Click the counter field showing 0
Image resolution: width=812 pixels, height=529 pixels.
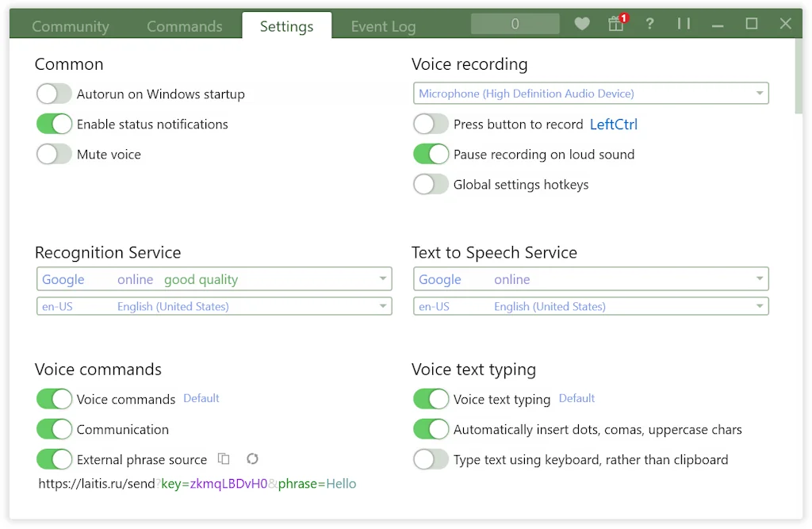tap(515, 25)
